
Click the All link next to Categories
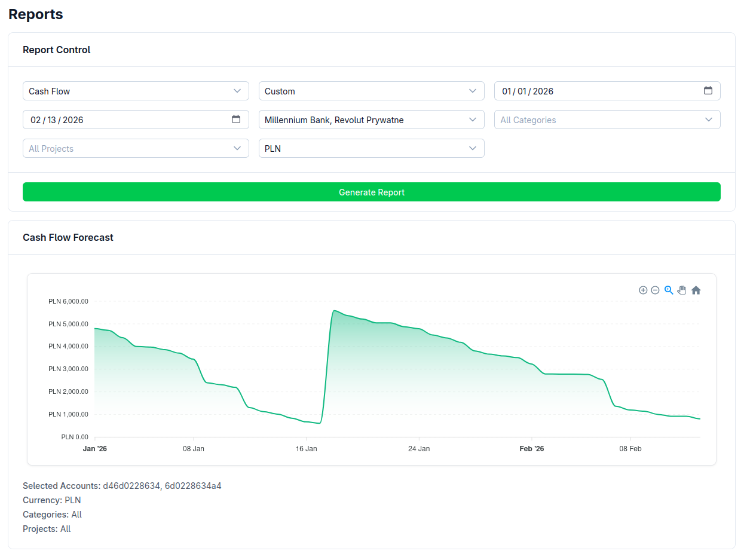[x=76, y=515]
